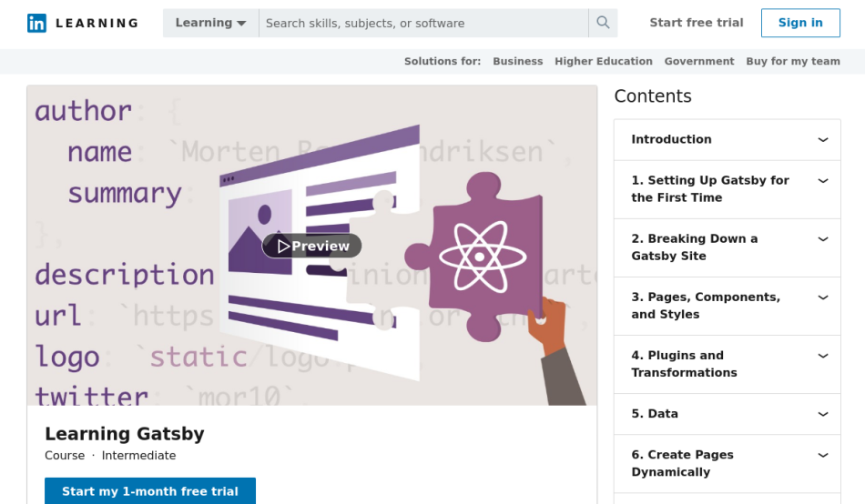Click the Sign in button
The width and height of the screenshot is (865, 504).
click(800, 23)
